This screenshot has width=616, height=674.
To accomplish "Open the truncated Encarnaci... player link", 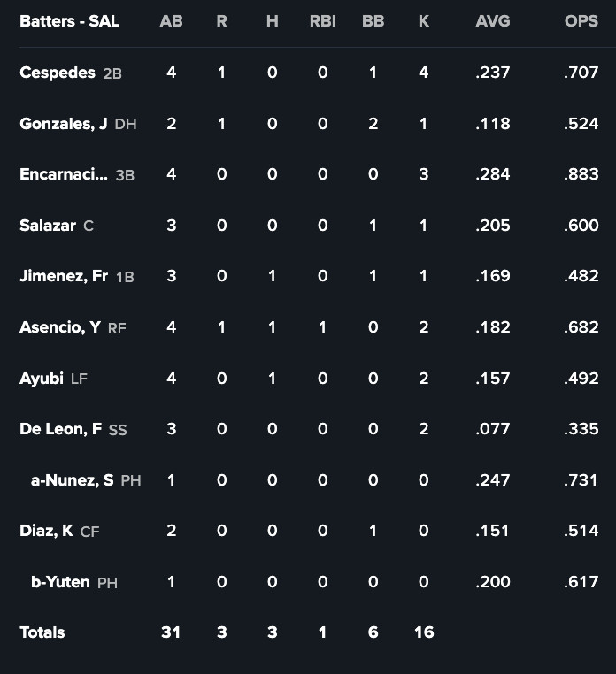I will [63, 174].
